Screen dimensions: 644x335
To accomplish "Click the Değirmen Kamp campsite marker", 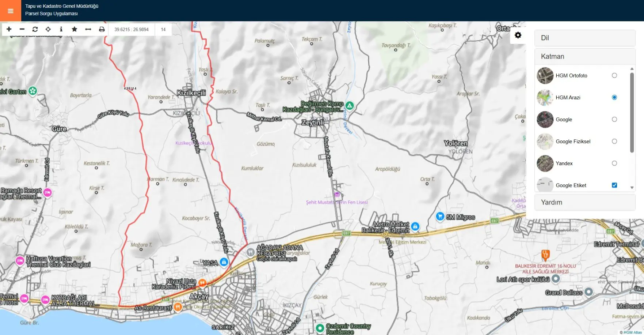I will (350, 106).
